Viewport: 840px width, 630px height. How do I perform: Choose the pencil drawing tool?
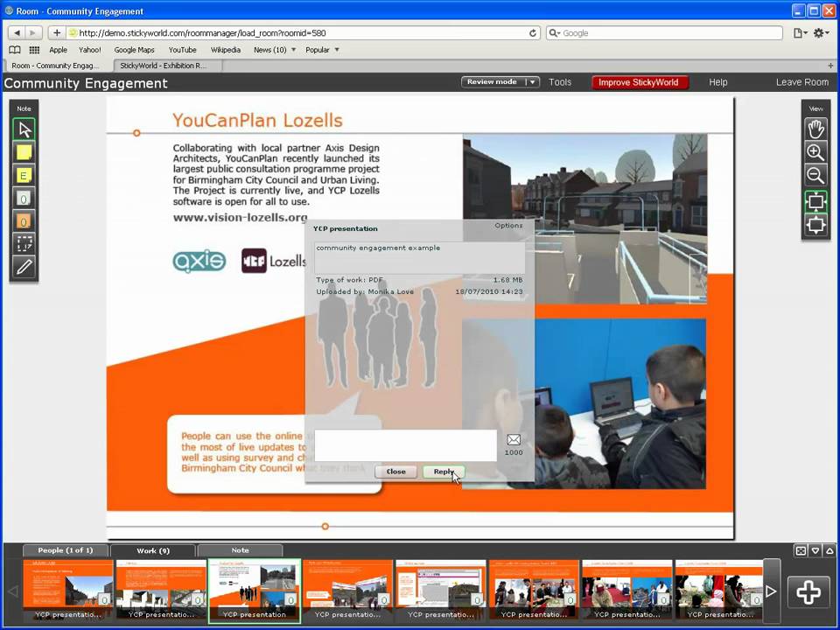24,267
